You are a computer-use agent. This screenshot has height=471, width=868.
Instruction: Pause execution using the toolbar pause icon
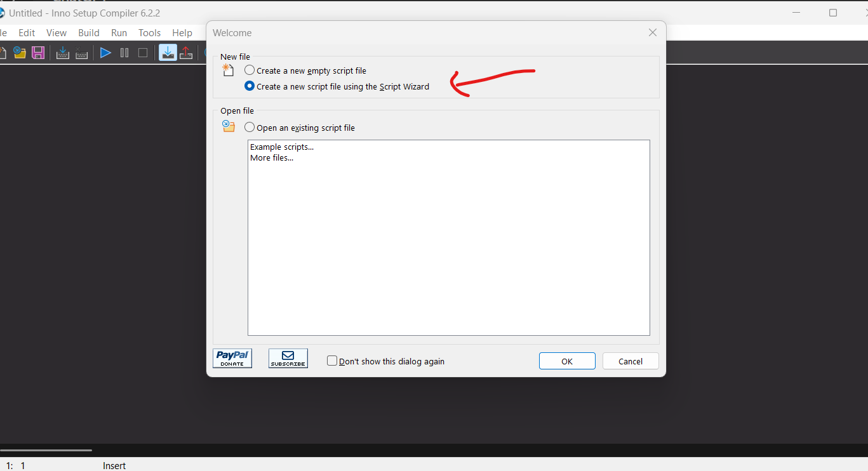point(124,53)
